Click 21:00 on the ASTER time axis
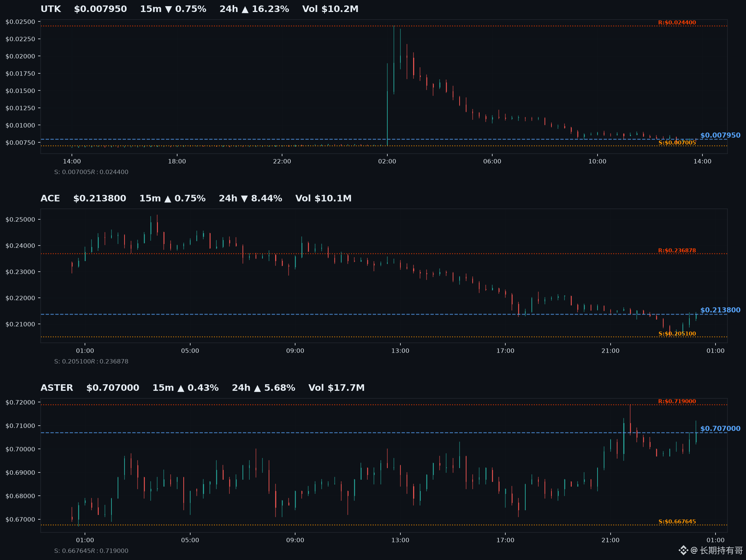Image resolution: width=746 pixels, height=560 pixels. tap(611, 540)
